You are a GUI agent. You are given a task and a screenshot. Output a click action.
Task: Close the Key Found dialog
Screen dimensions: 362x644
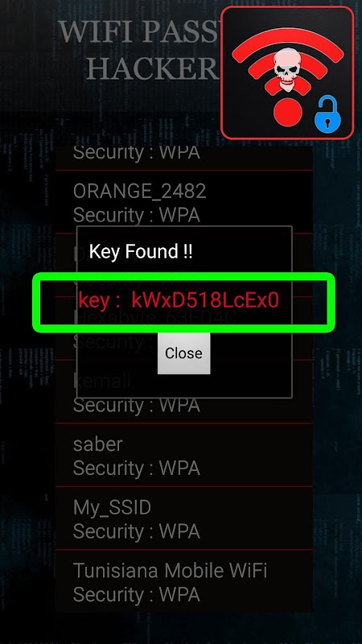point(183,353)
